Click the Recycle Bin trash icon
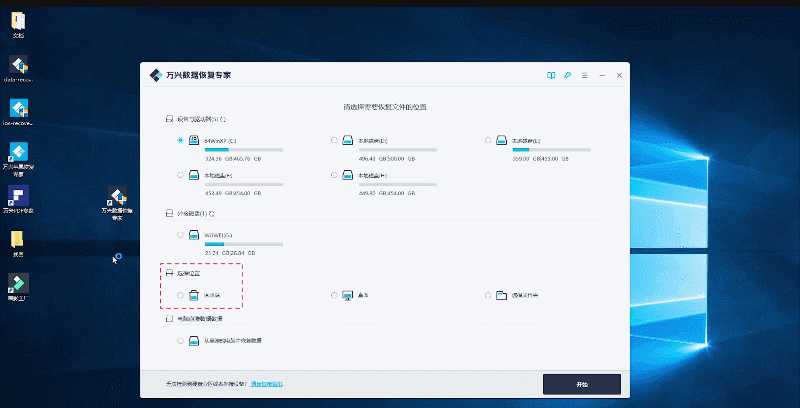 click(194, 295)
